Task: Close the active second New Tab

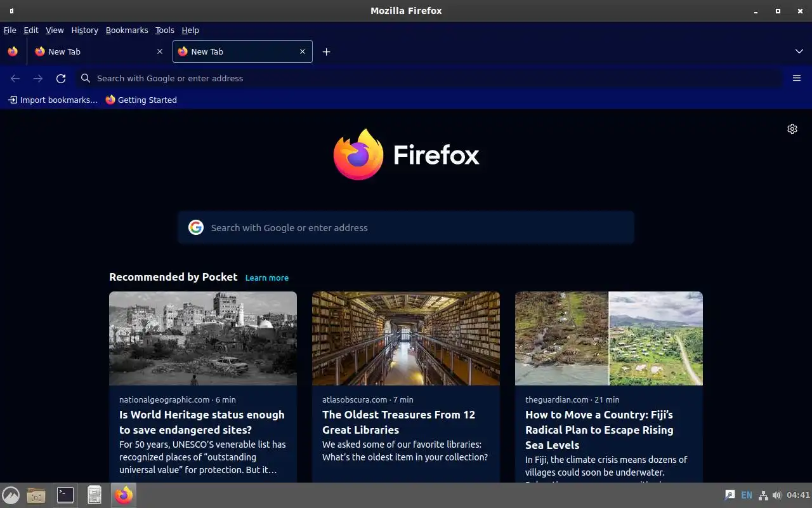Action: pos(302,51)
